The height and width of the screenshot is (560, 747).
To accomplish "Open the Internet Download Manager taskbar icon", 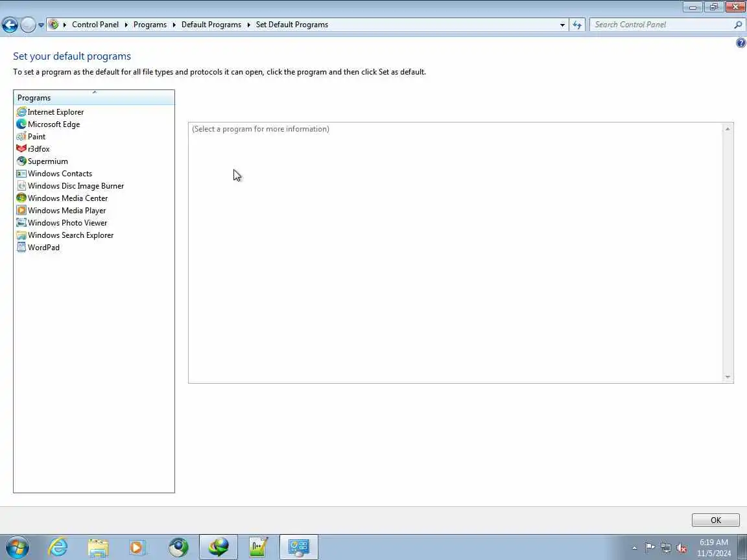I will click(218, 547).
